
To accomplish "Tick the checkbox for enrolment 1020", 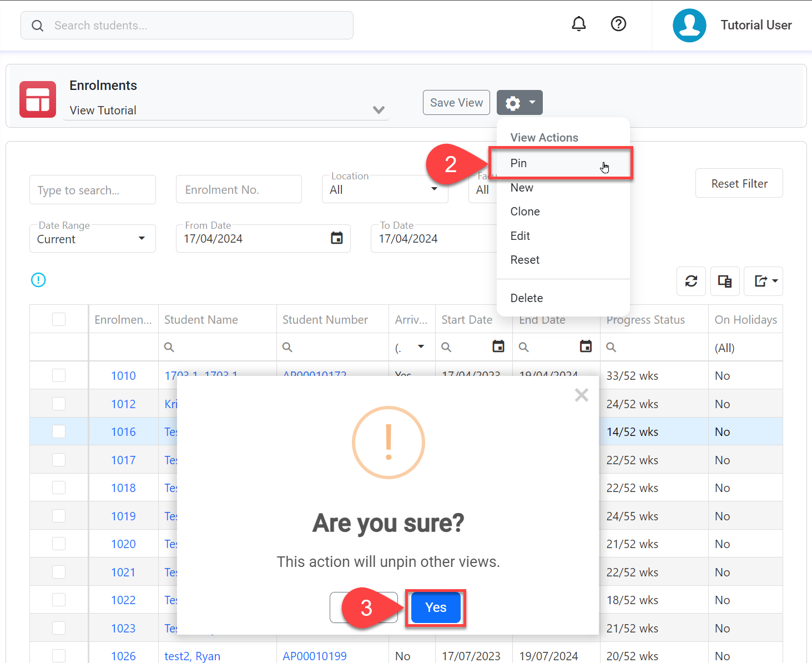I will (x=59, y=544).
